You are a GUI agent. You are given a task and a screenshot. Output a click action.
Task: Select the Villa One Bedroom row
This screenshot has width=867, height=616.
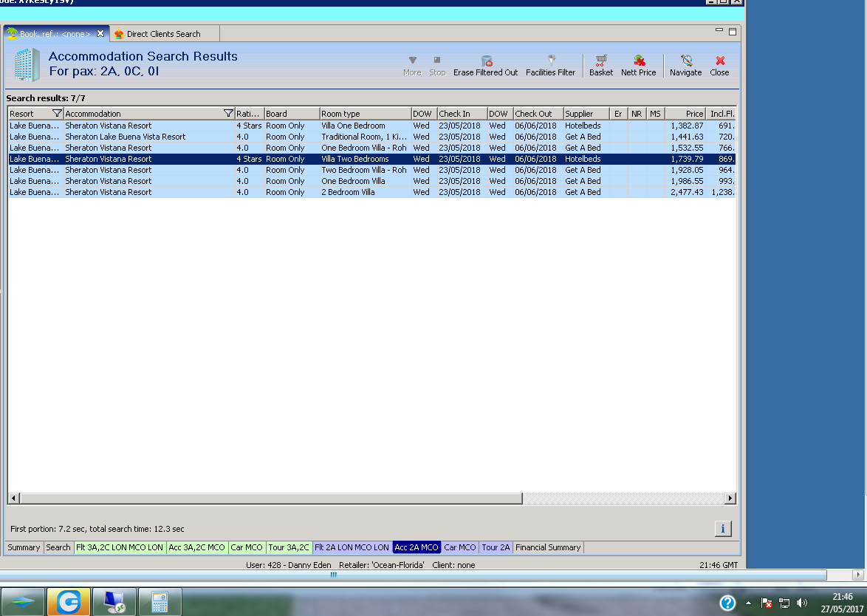coord(371,126)
